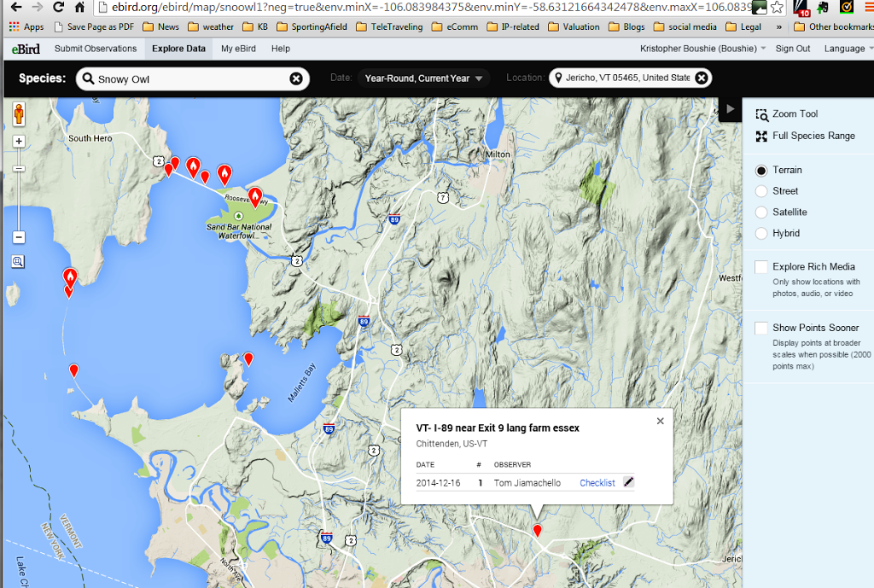Click the eBird logo
Screen dimensions: 874x588
26,49
